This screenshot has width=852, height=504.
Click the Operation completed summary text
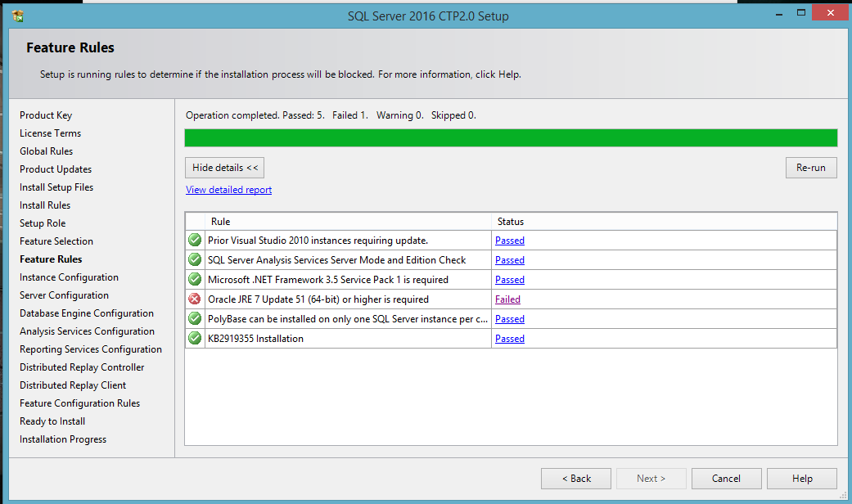pos(331,115)
